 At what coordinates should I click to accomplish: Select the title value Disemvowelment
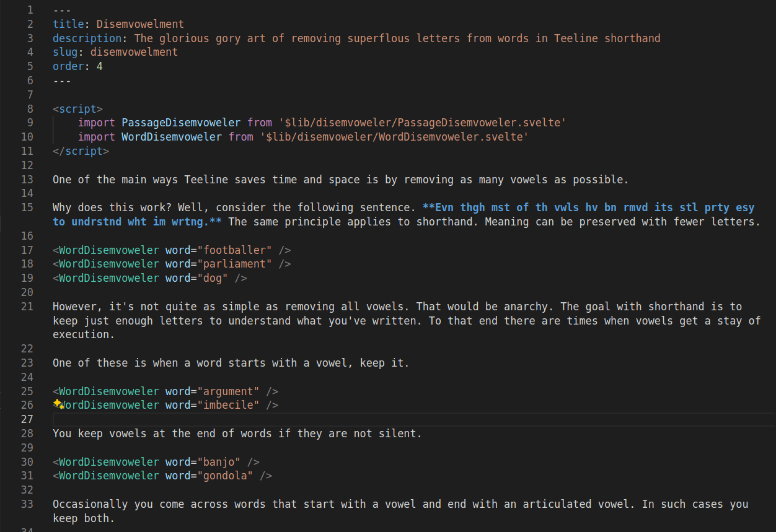139,24
